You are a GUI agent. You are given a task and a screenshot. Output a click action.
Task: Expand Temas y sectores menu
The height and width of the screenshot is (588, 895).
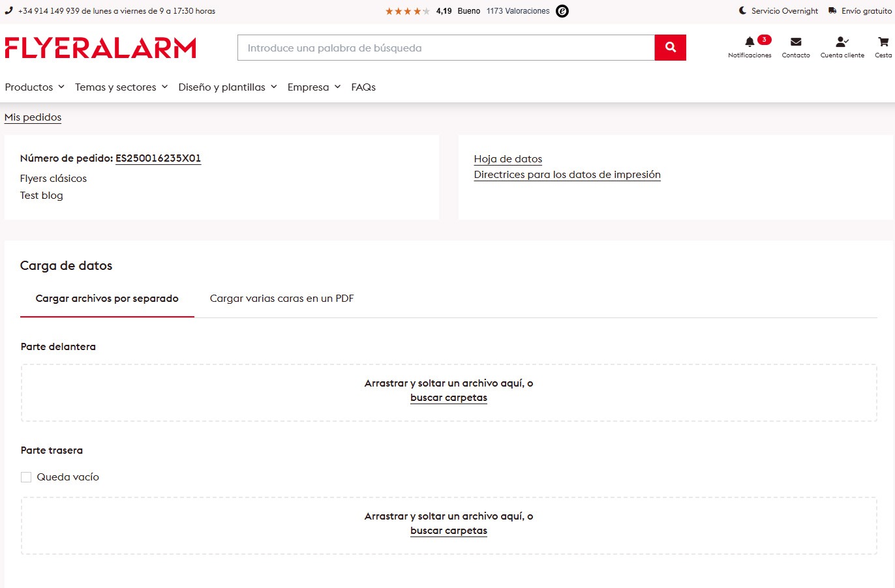pos(121,87)
